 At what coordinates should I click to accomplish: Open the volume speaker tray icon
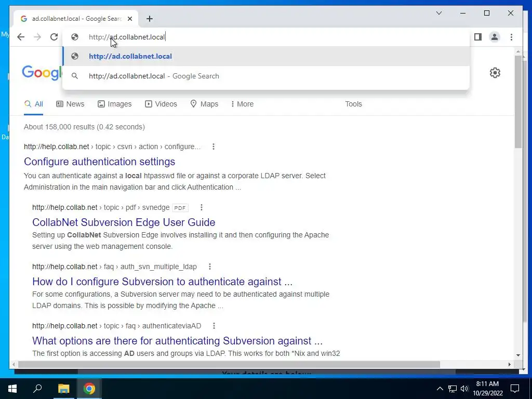pos(464,389)
